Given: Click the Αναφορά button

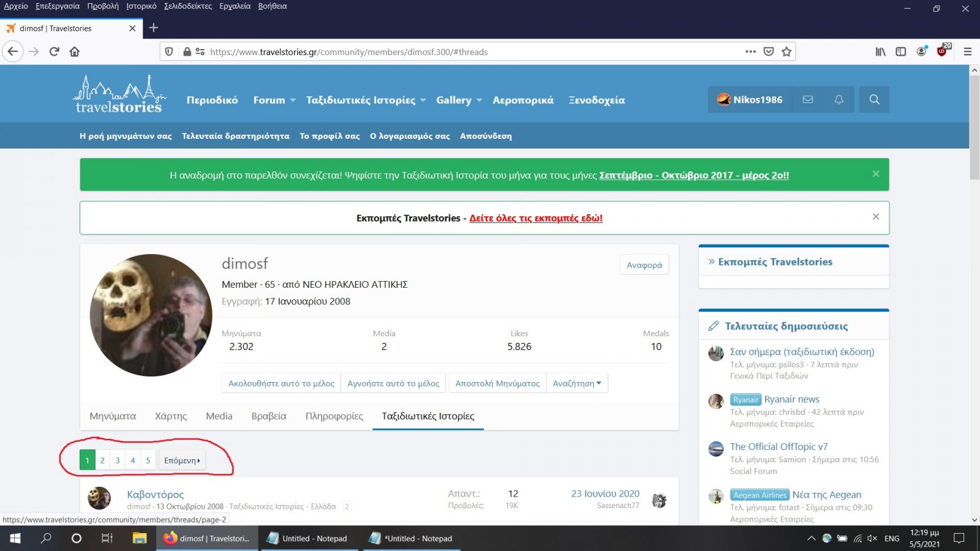Looking at the screenshot, I should [x=644, y=264].
